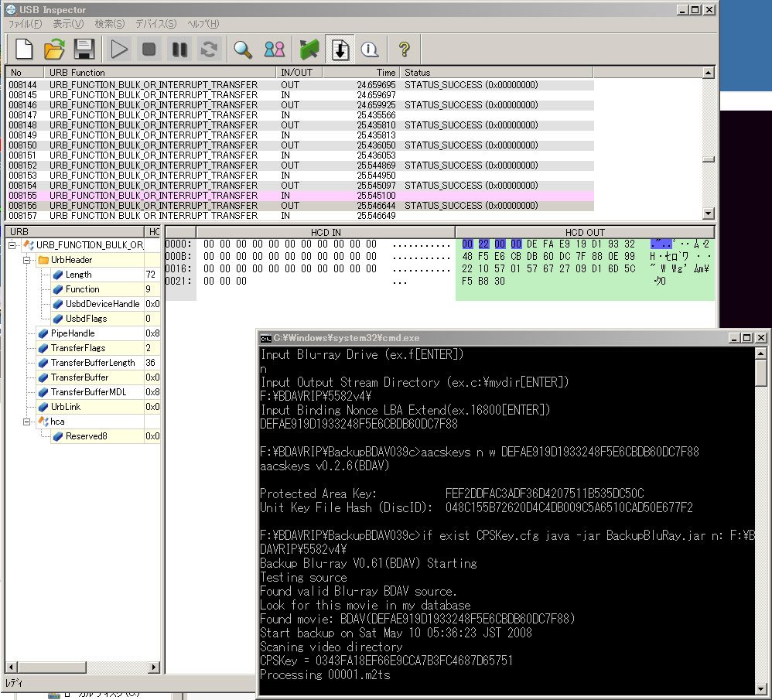Click the Time column header
The width and height of the screenshot is (772, 700).
(x=361, y=73)
